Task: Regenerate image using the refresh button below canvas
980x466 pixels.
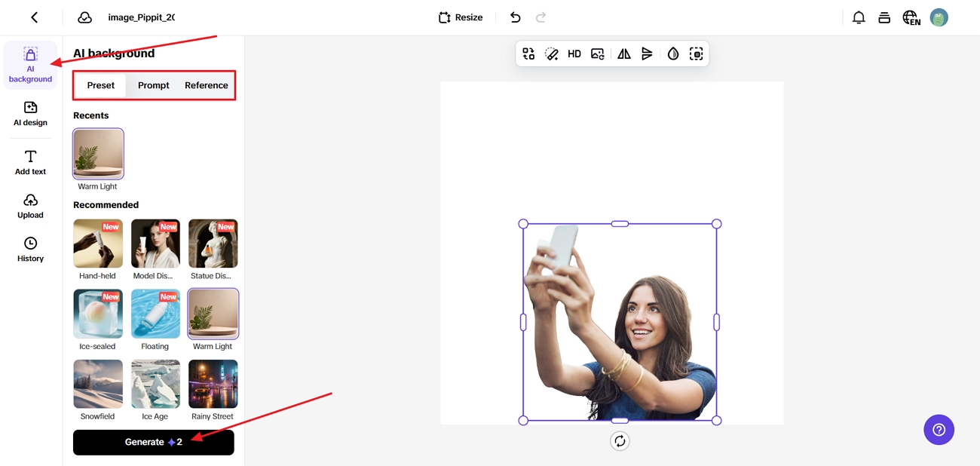Action: tap(620, 440)
